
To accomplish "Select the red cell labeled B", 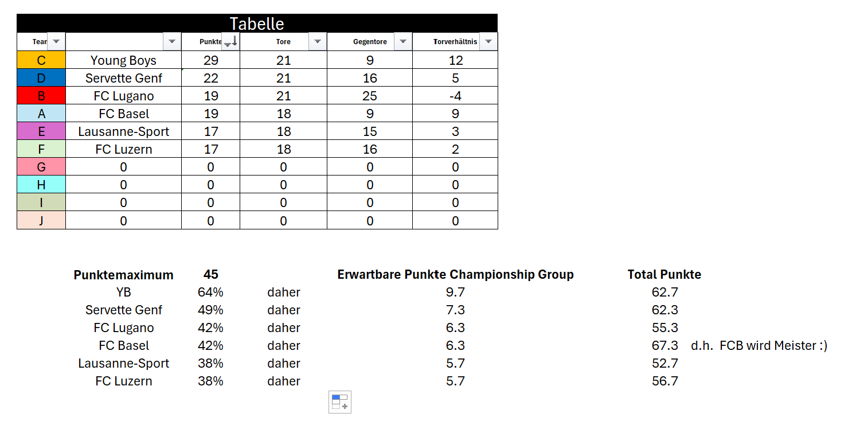I will [x=41, y=96].
